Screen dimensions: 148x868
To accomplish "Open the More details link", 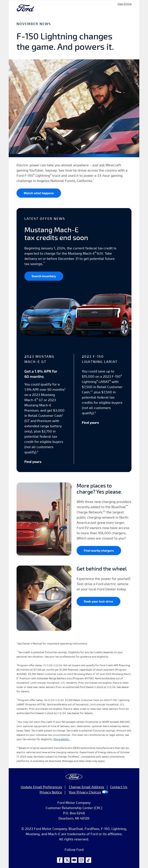I will tap(62, 739).
